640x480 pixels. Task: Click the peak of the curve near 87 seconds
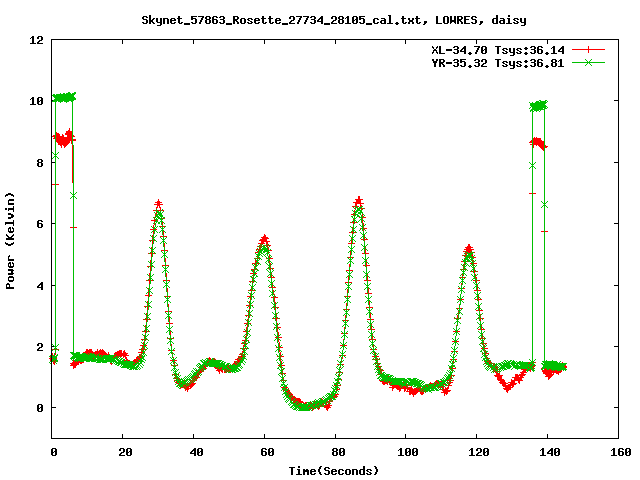[358, 201]
